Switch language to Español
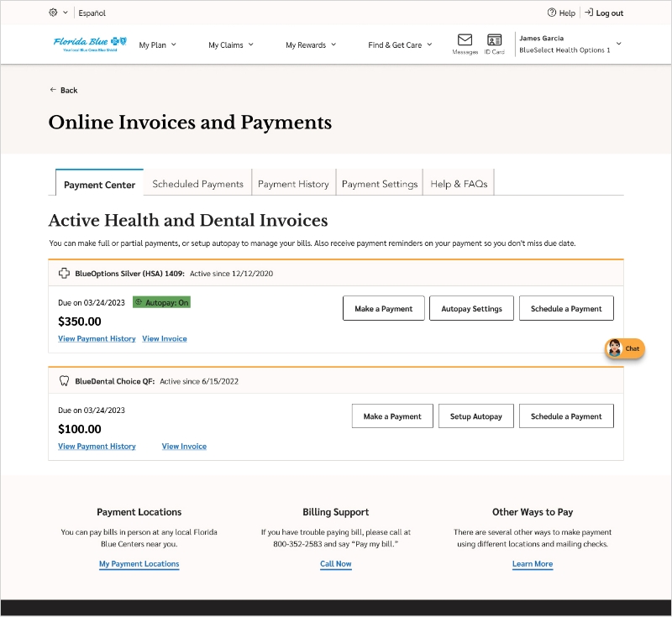 tap(92, 13)
